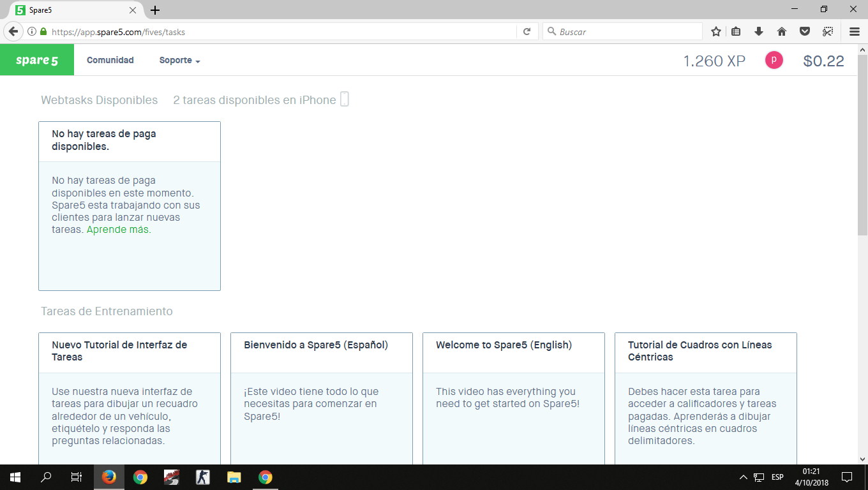Click the $0.22 balance
The width and height of the screenshot is (868, 490).
tap(823, 61)
